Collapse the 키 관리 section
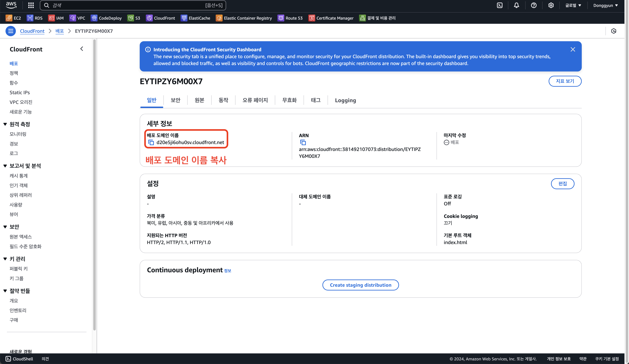 tap(5, 259)
